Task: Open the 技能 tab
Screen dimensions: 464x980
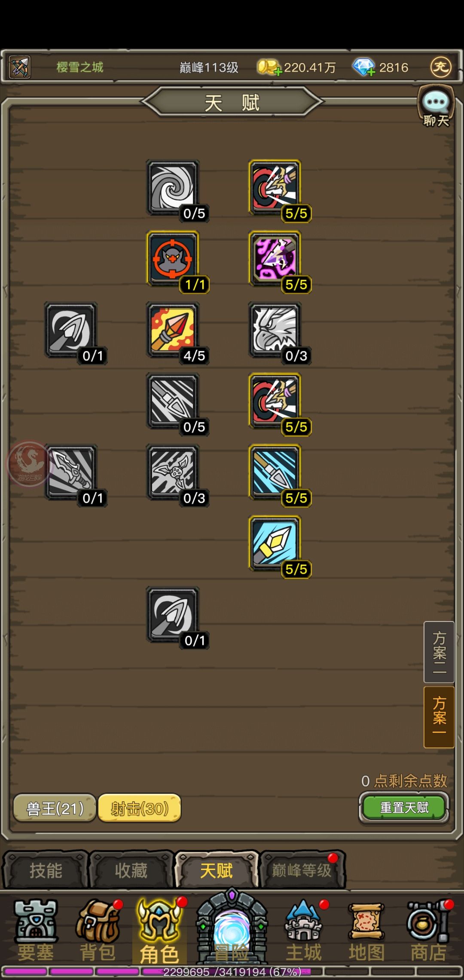Action: coord(46,870)
